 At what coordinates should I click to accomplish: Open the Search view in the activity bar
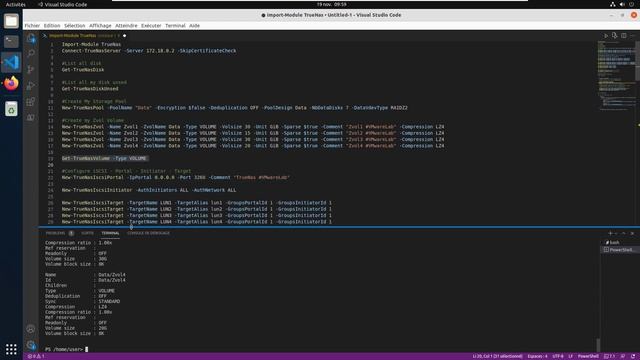point(31,53)
